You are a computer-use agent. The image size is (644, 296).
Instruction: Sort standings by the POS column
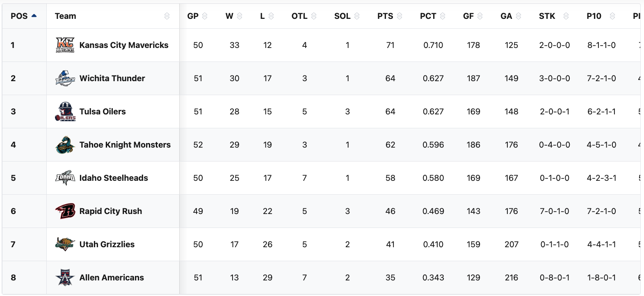tap(34, 16)
